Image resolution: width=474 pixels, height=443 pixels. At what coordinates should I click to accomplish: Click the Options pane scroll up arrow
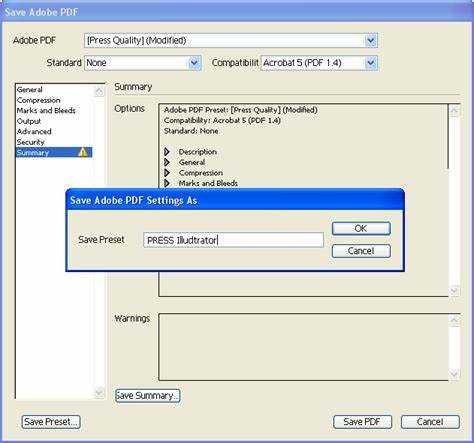(454, 111)
